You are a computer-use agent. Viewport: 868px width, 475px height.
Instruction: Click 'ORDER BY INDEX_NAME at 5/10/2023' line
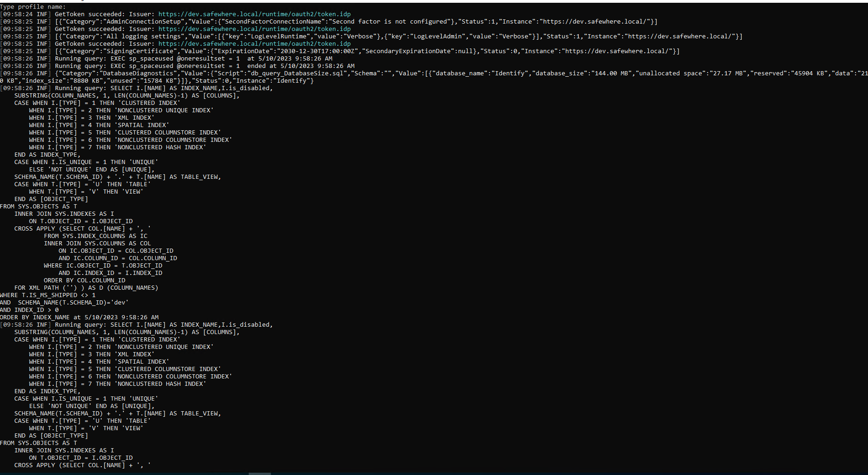(x=79, y=317)
